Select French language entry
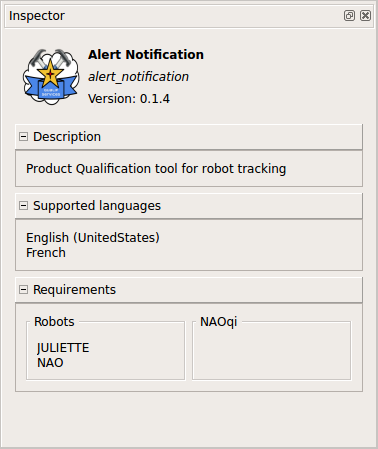This screenshot has width=378, height=449. [46, 253]
